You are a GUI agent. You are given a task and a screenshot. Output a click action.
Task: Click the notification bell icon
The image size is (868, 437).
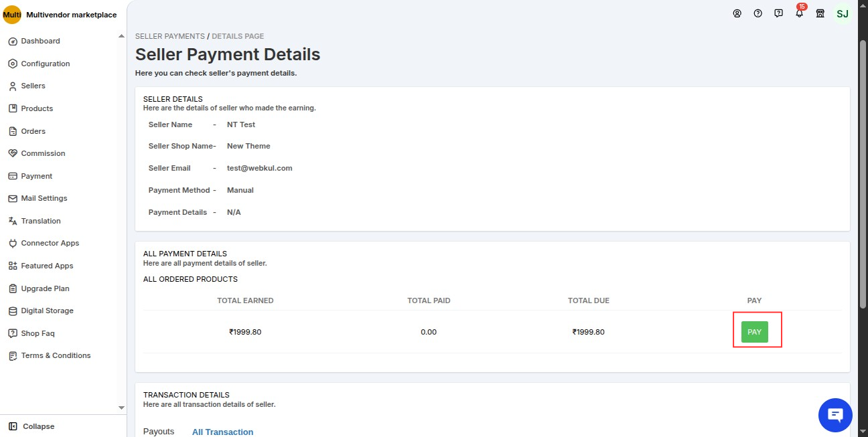(x=799, y=13)
